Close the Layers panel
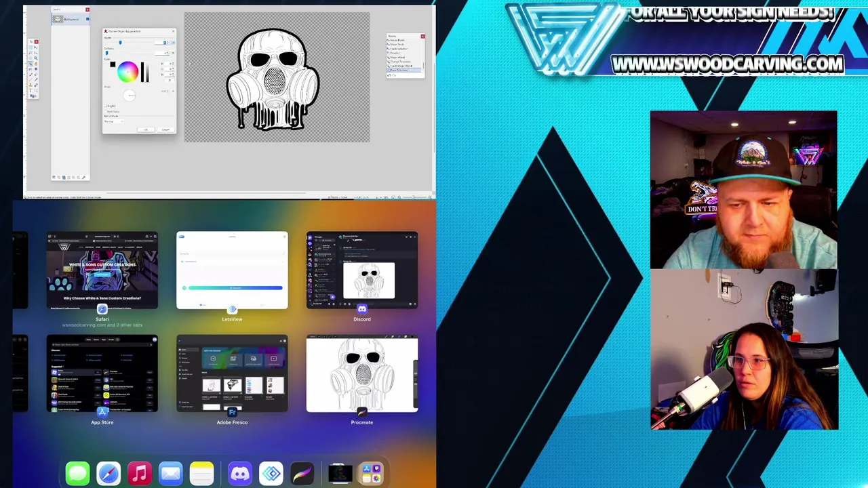This screenshot has width=868, height=488. click(87, 9)
